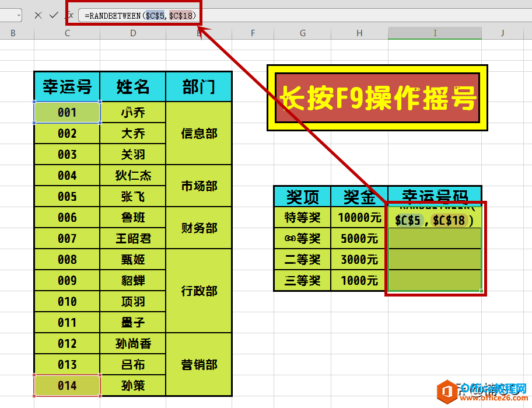The image size is (532, 408).
Task: Click the lucky number cell beside 3000元
Action: pos(435,260)
